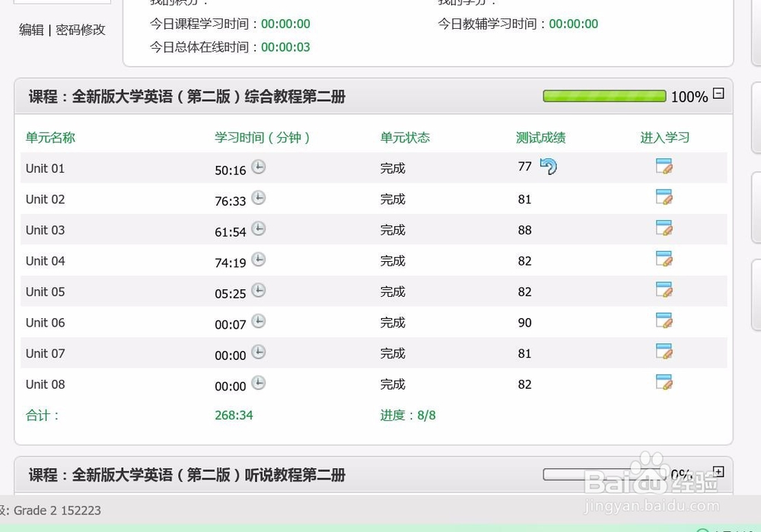Screen dimensions: 761x532
Task: Click the Unit 03 study time 61:54
Action: [231, 232]
